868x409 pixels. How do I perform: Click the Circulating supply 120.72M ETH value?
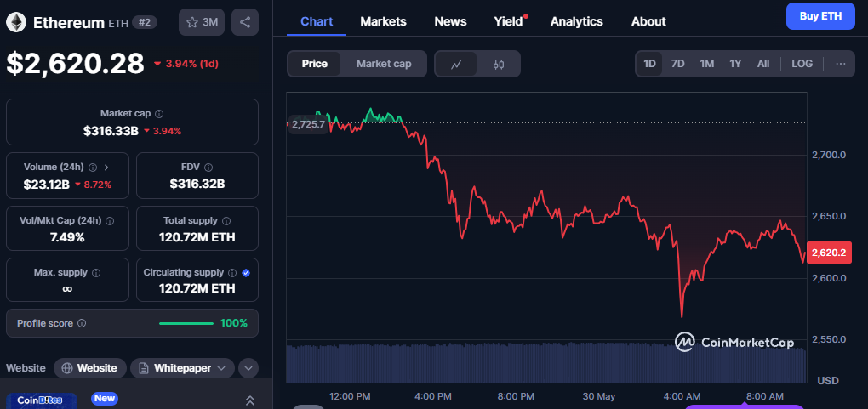tap(197, 289)
